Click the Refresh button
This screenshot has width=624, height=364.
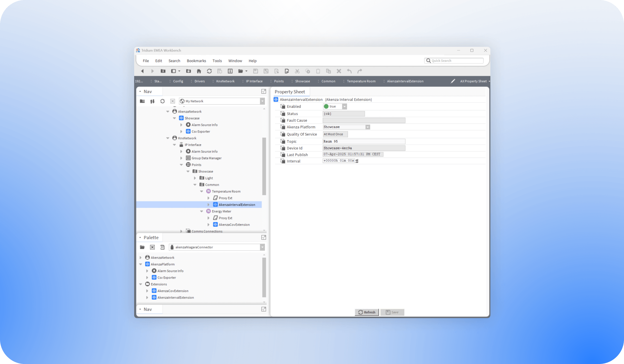tap(367, 312)
